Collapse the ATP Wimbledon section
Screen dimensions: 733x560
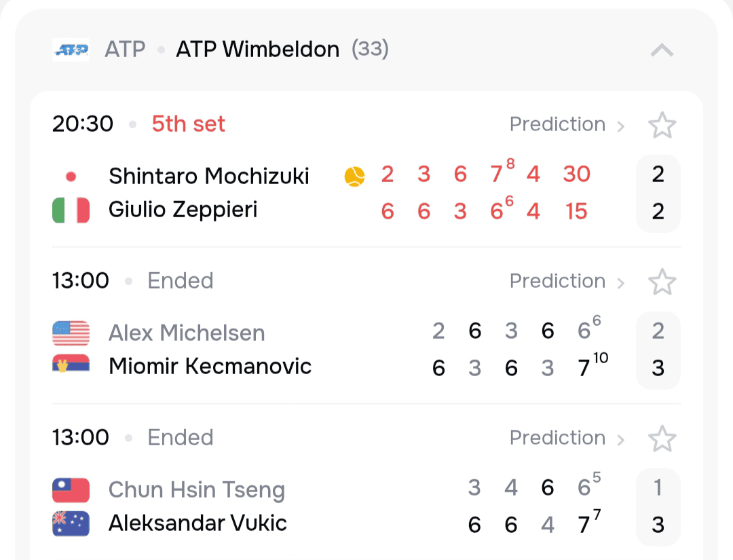662,50
